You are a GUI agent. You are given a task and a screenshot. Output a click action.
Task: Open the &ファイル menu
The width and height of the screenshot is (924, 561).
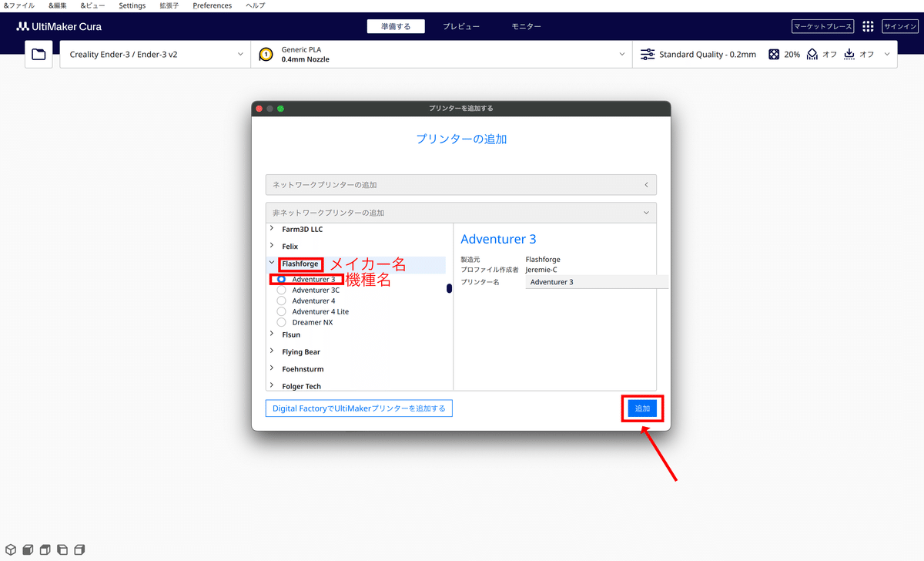(x=19, y=5)
